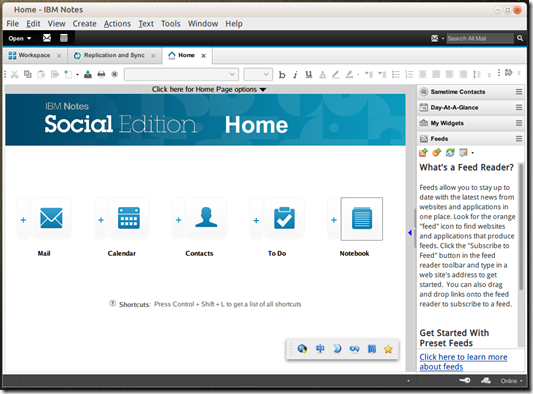Viewport: 533px width, 394px height.
Task: Click in the Search All Mail field
Action: click(x=480, y=38)
